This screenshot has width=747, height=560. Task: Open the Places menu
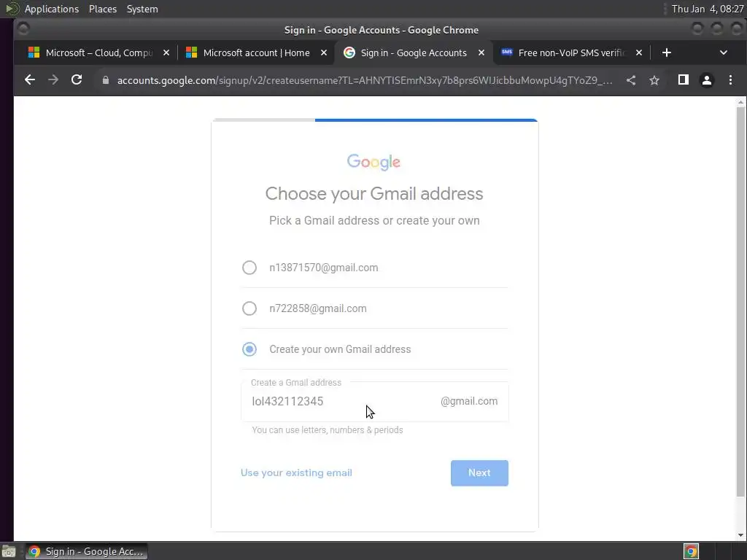coord(102,9)
